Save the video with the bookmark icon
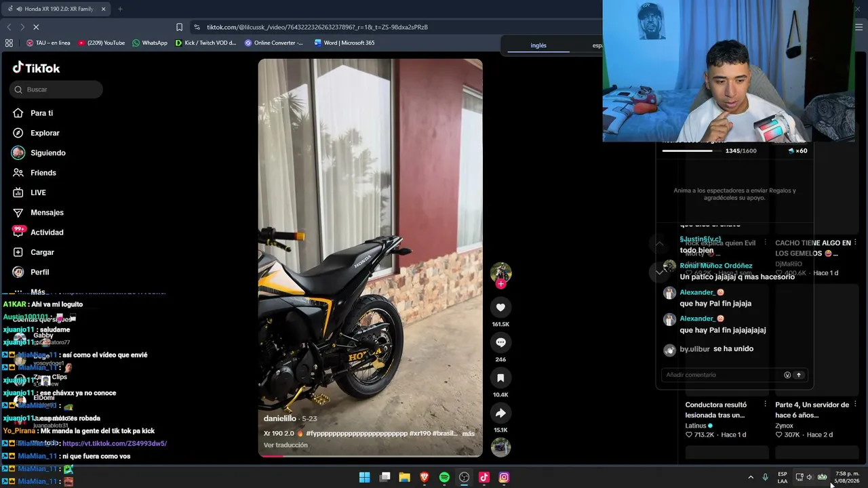 pyautogui.click(x=500, y=378)
